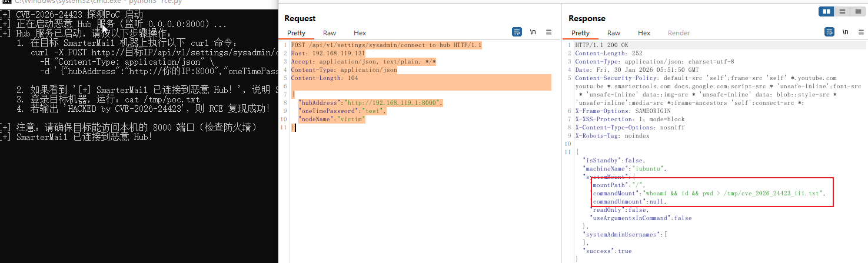The height and width of the screenshot is (263, 868).
Task: Click the Hub service 0.0.0.0:8000 terminal line
Action: [x=114, y=24]
